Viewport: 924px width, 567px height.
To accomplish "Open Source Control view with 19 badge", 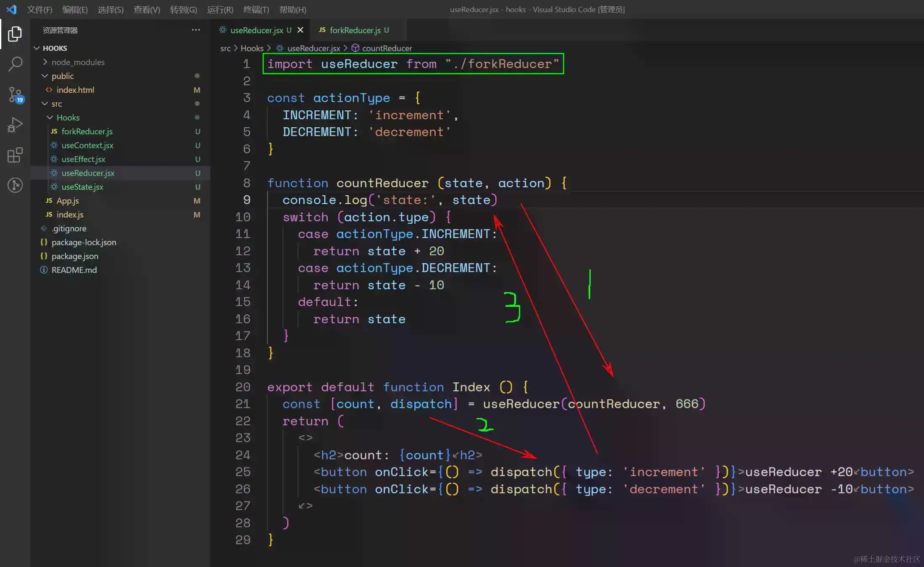I will coord(16,95).
